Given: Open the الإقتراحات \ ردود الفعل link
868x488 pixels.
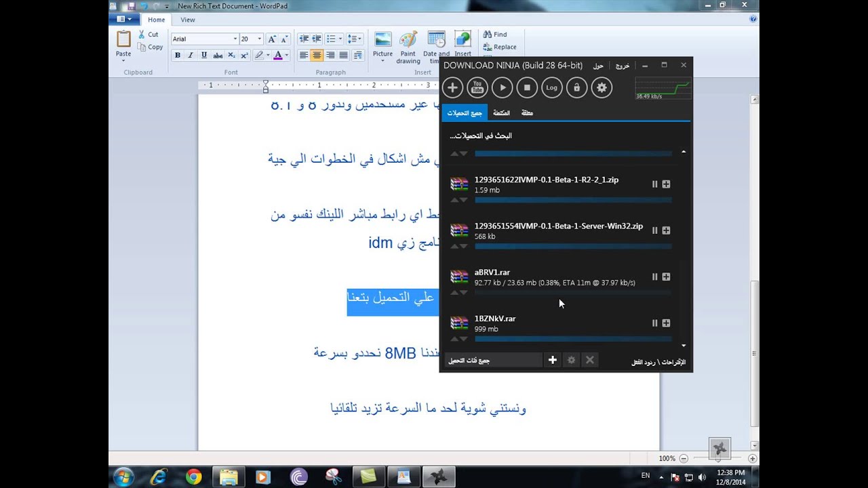Looking at the screenshot, I should [x=658, y=362].
